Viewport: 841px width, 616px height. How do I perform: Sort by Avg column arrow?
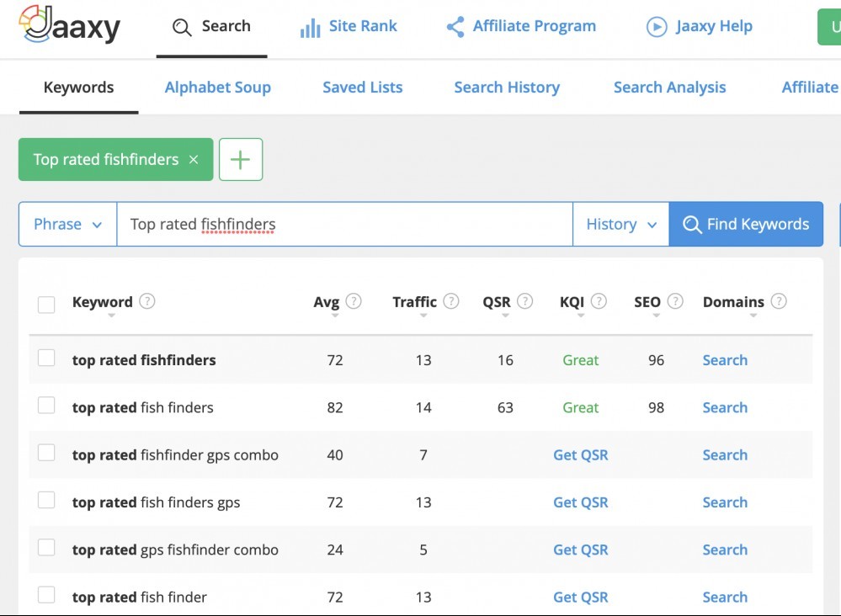coord(335,316)
